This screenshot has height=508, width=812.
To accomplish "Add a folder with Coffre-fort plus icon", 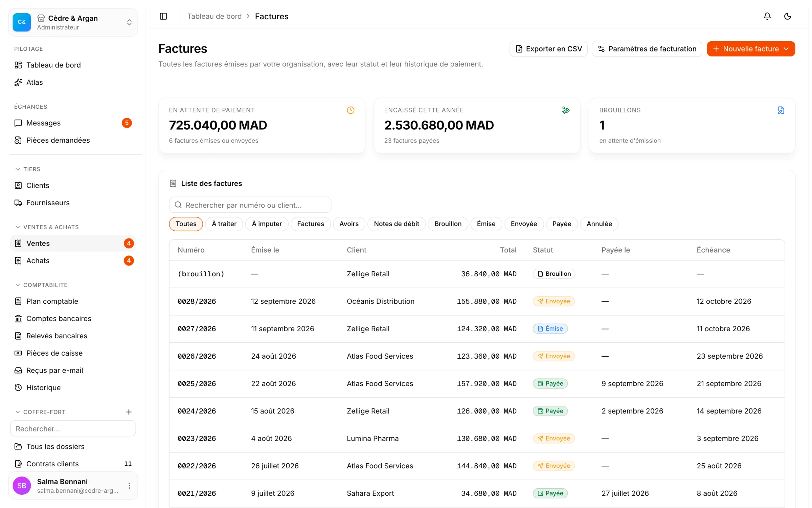I will point(129,412).
